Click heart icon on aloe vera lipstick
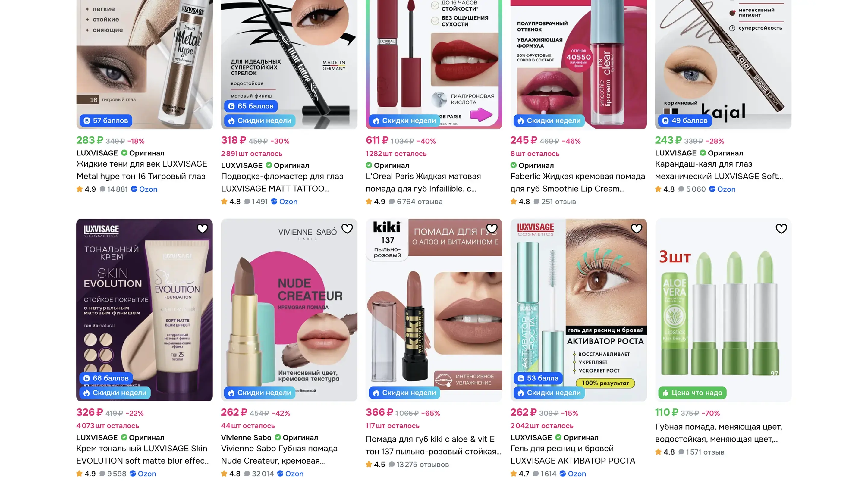868x488 pixels. [781, 229]
